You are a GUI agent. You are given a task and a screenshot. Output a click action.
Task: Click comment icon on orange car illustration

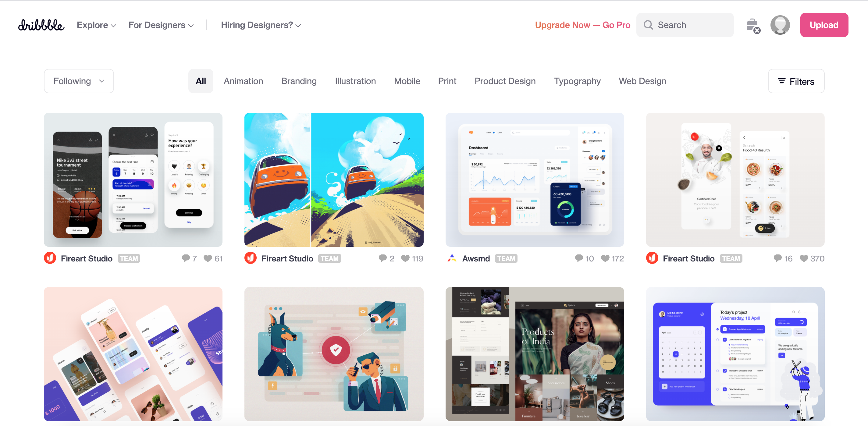[x=382, y=258]
